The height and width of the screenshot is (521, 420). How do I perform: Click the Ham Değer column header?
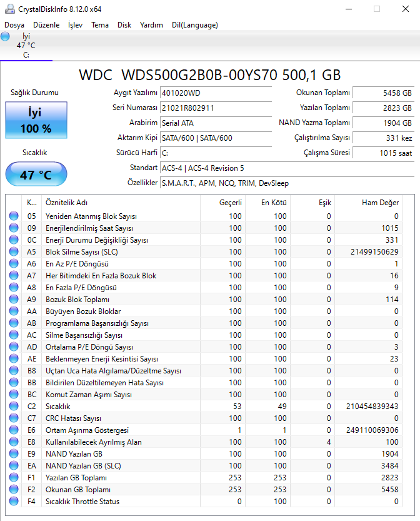[368, 203]
